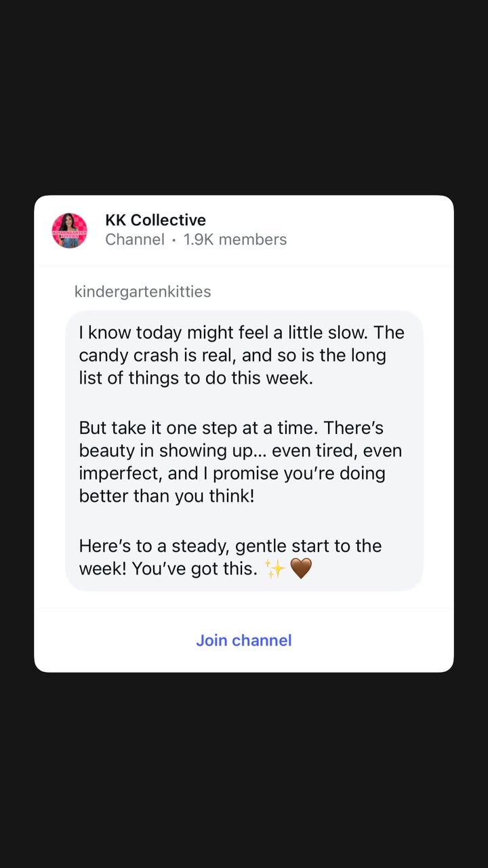Screen dimensions: 488x868
Task: Tap the sparkles emoji in the message
Action: point(274,569)
